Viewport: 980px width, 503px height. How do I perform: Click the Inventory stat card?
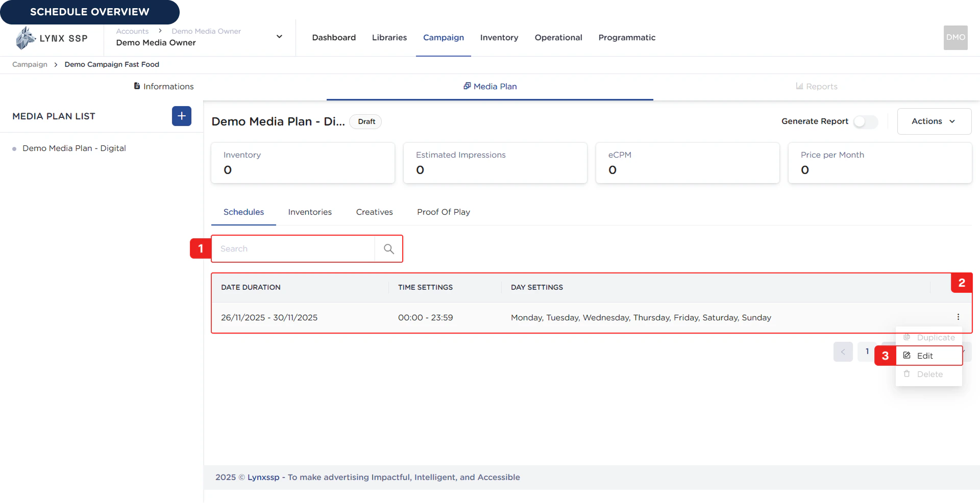[x=303, y=163]
